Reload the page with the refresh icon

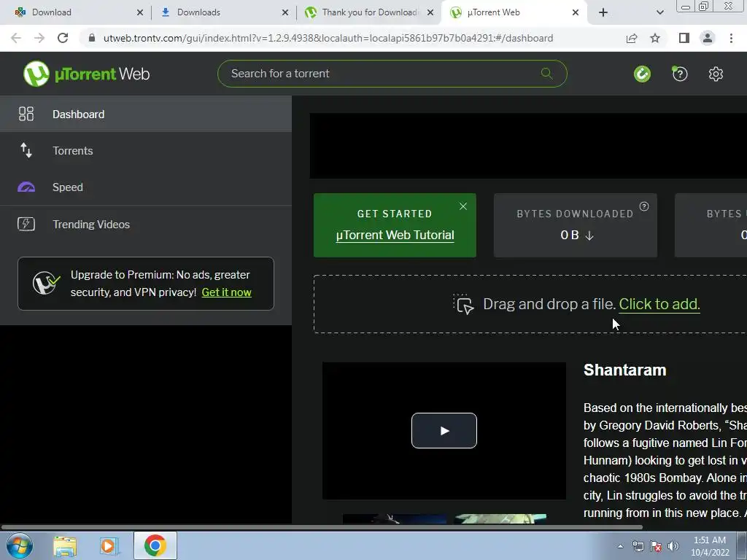[63, 38]
